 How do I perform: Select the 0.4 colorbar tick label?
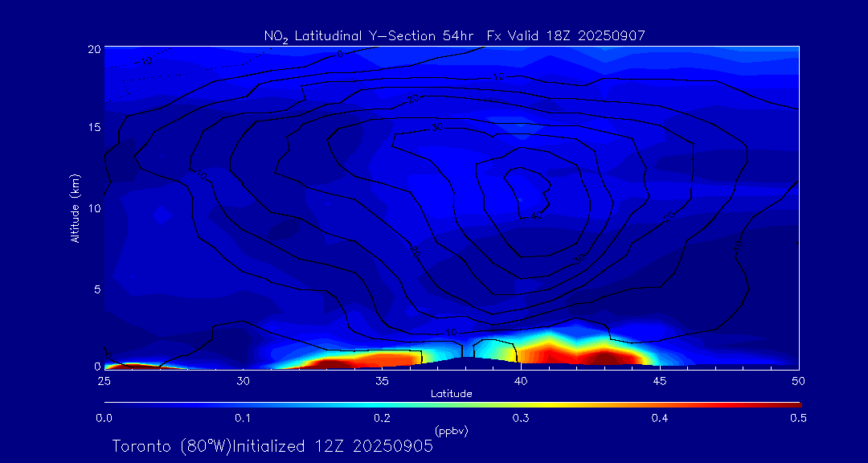pyautogui.click(x=660, y=418)
